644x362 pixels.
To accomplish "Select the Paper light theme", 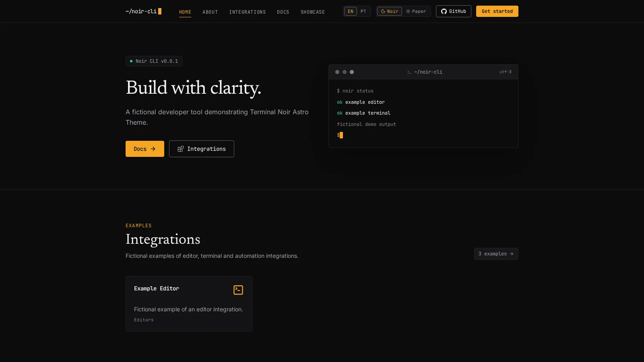I will 416,11.
